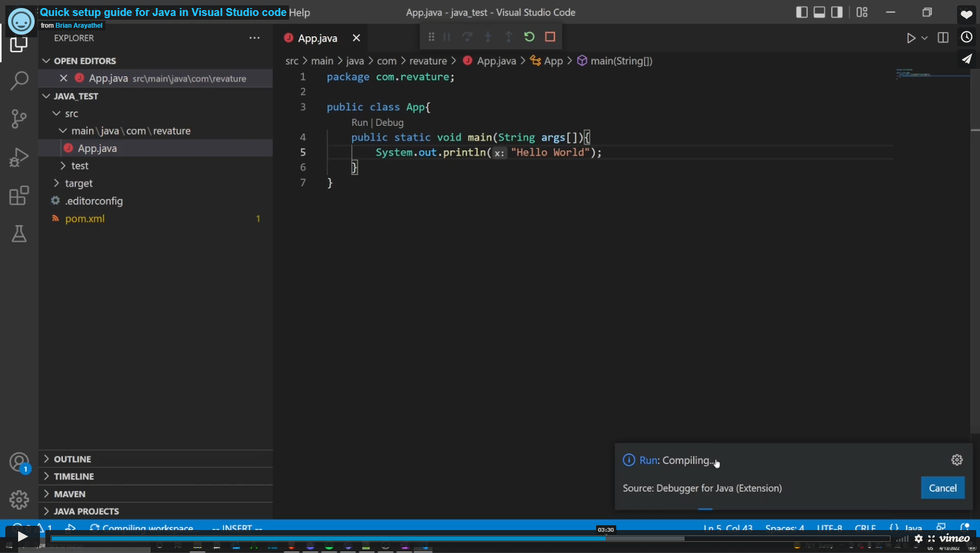Toggle the Primary Side Bar visibility

click(x=801, y=12)
